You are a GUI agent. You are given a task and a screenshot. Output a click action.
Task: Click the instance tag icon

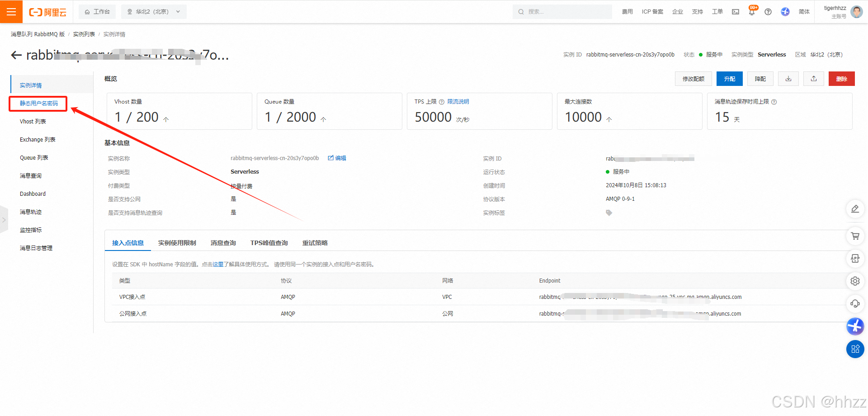[609, 213]
